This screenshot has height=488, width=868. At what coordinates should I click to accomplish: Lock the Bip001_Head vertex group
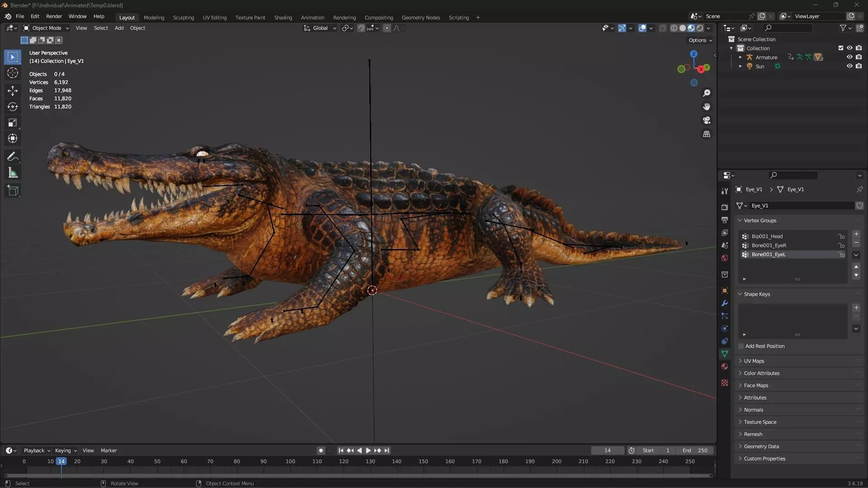[x=841, y=236]
